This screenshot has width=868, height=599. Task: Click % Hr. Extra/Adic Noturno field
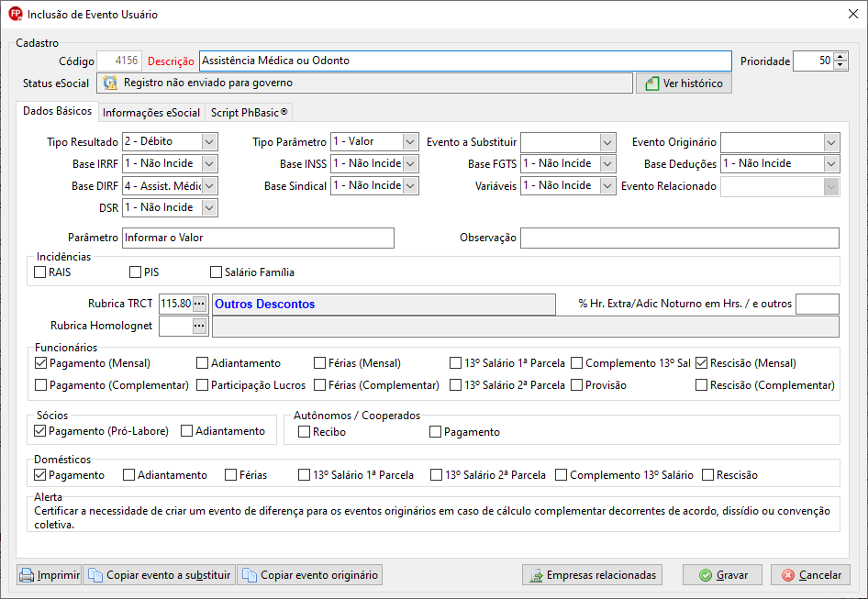[x=817, y=304]
